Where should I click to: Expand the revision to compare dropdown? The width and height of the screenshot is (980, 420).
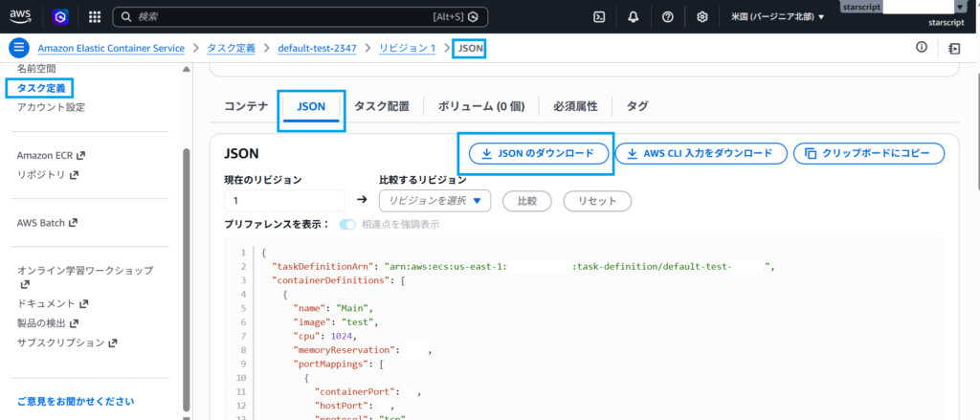(435, 201)
